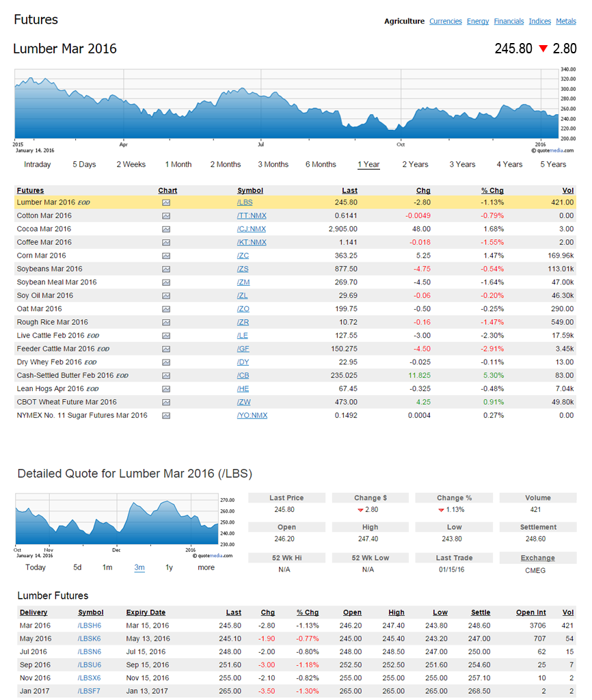This screenshot has width=592, height=700.
Task: Open the Metals futures category
Action: click(565, 21)
